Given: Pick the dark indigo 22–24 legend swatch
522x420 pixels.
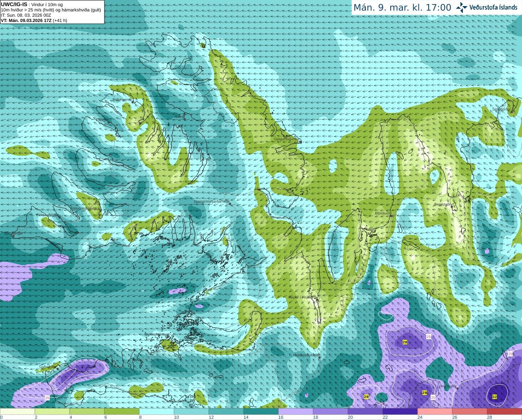Looking at the screenshot, I should pyautogui.click(x=400, y=411).
